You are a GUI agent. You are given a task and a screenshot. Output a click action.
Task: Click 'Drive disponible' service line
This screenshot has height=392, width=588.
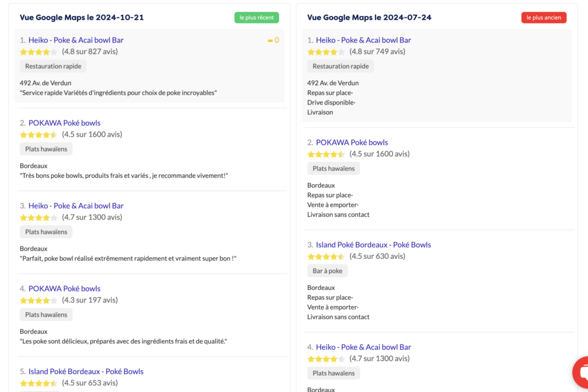point(331,103)
